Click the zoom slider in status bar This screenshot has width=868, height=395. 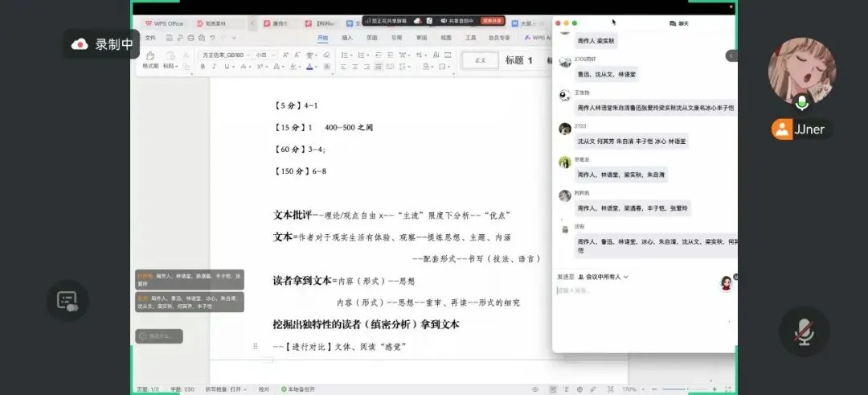pyautogui.click(x=684, y=389)
